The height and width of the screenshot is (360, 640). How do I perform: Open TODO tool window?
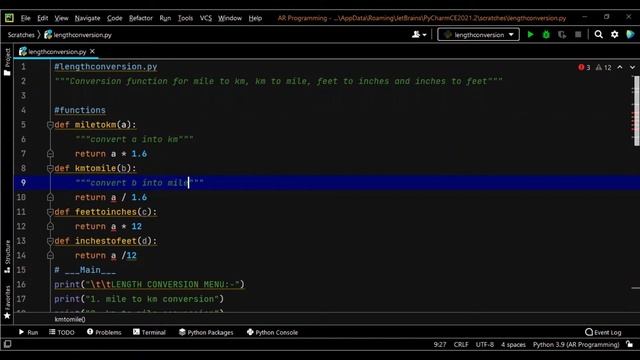tap(62, 332)
